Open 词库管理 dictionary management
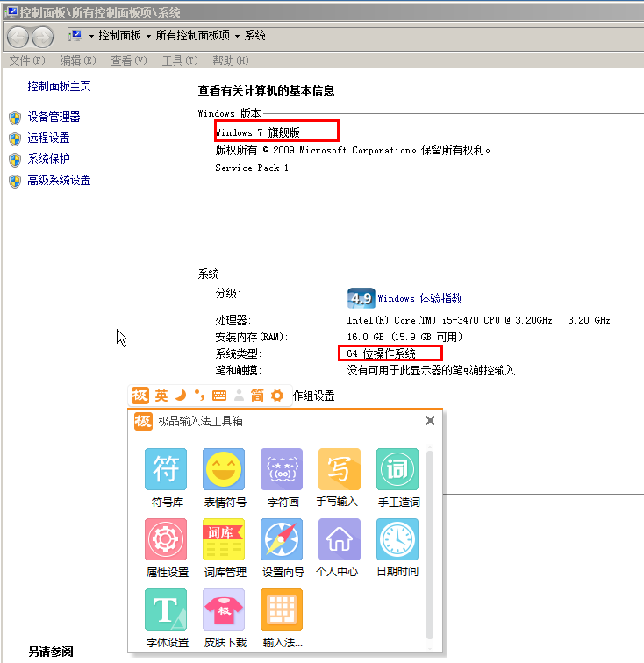The image size is (644, 663). (x=224, y=539)
